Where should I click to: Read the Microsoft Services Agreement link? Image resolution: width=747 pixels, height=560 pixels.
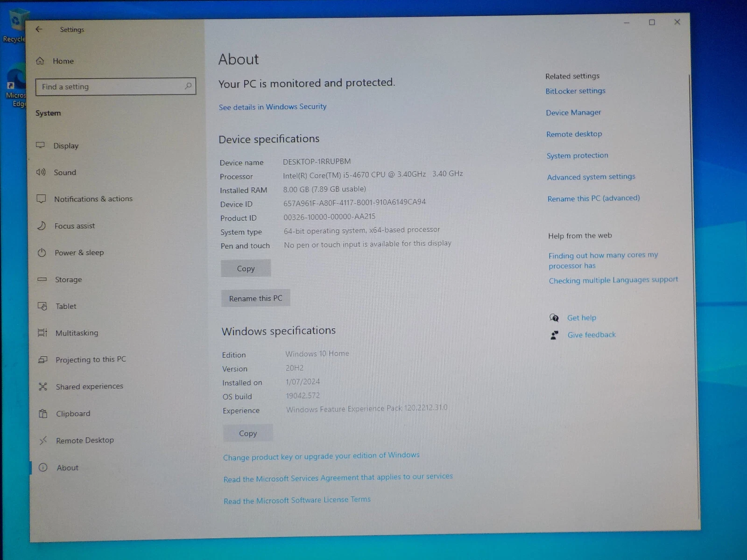[338, 477]
